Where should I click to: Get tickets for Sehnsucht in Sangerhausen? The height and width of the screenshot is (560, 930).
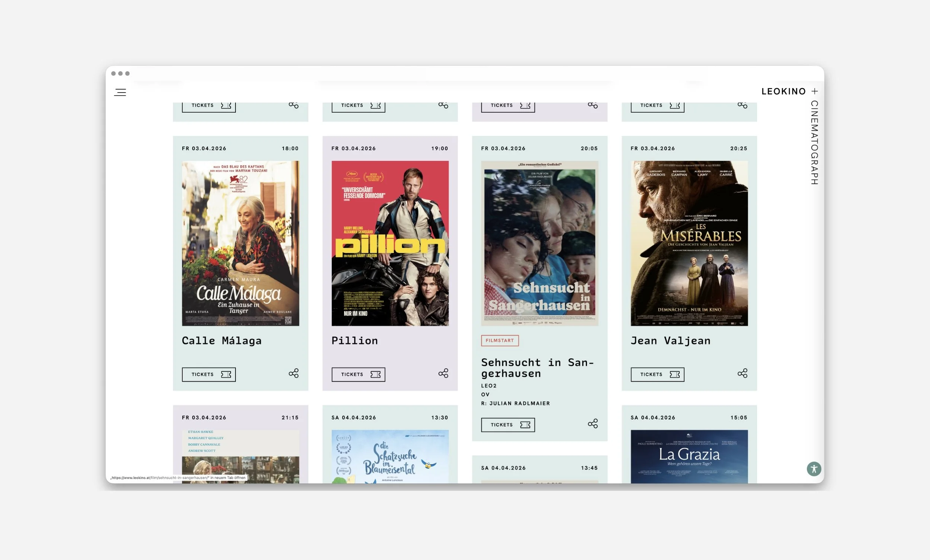click(508, 425)
